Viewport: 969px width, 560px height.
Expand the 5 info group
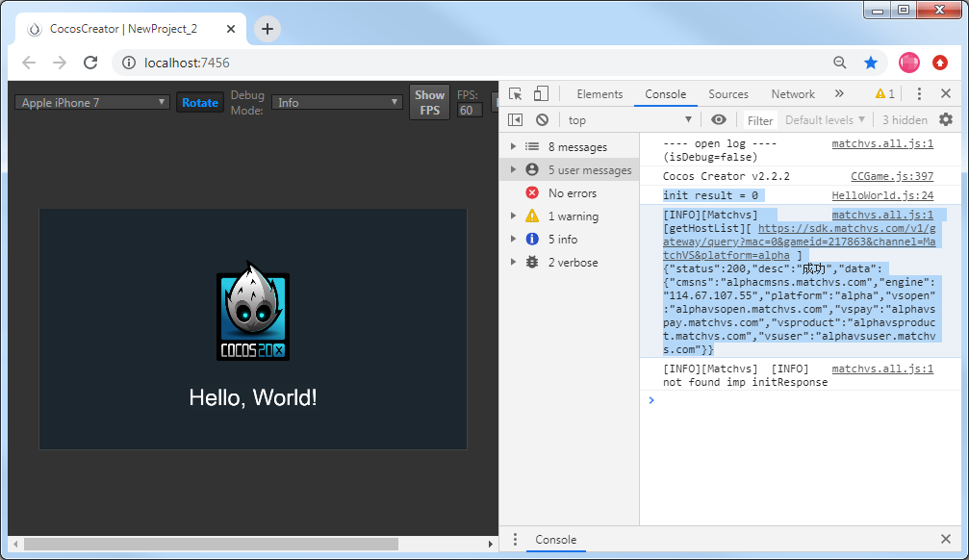(513, 239)
